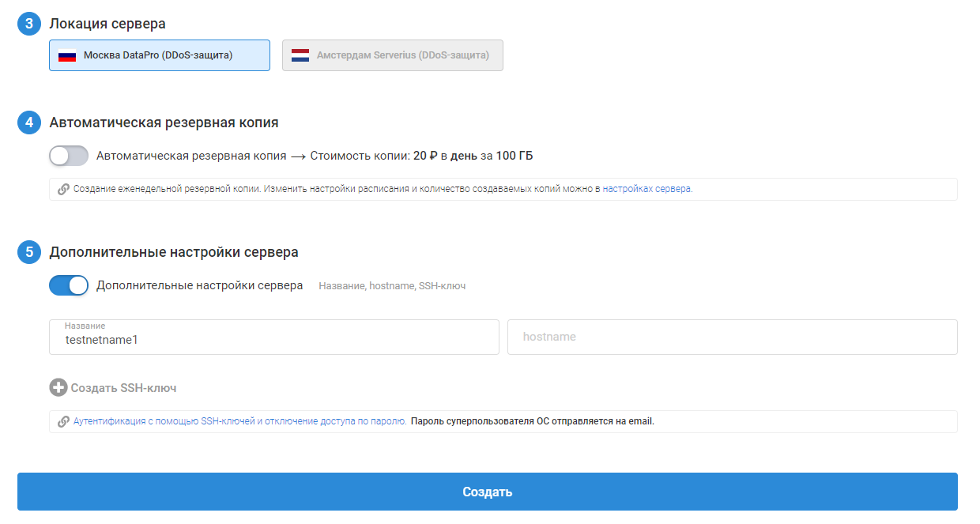Image resolution: width=980 pixels, height=524 pixels.
Task: Click the Дополнительные настройки сервера toggle label
Action: pyautogui.click(x=199, y=285)
